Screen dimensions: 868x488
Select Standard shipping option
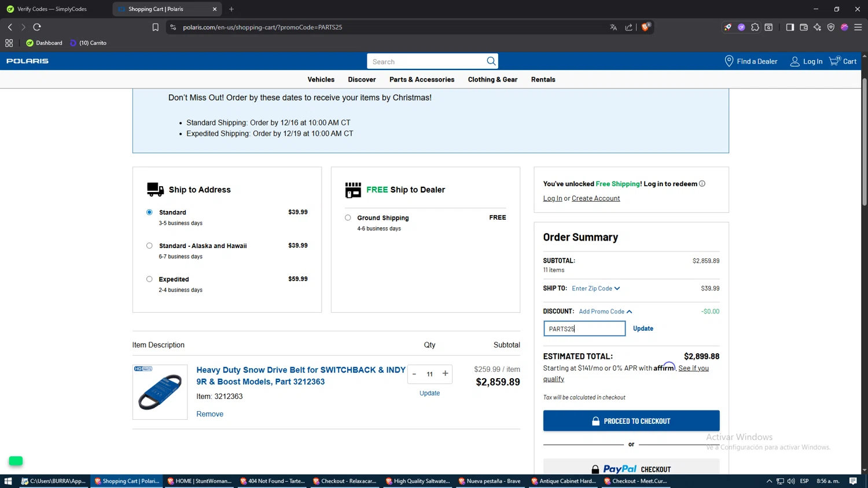coord(149,212)
